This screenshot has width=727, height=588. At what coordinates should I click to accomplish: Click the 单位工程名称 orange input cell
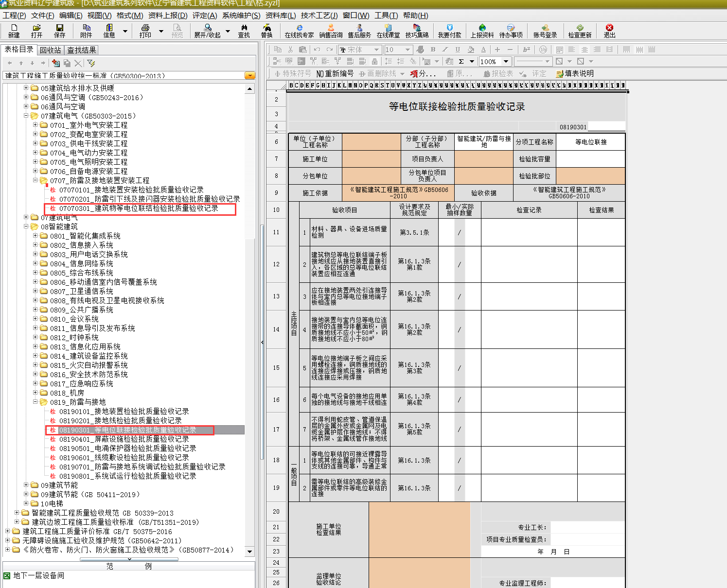372,142
